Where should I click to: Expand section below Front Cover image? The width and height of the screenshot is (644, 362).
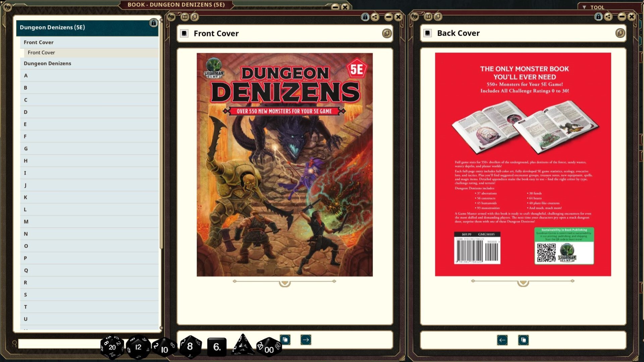pyautogui.click(x=284, y=284)
